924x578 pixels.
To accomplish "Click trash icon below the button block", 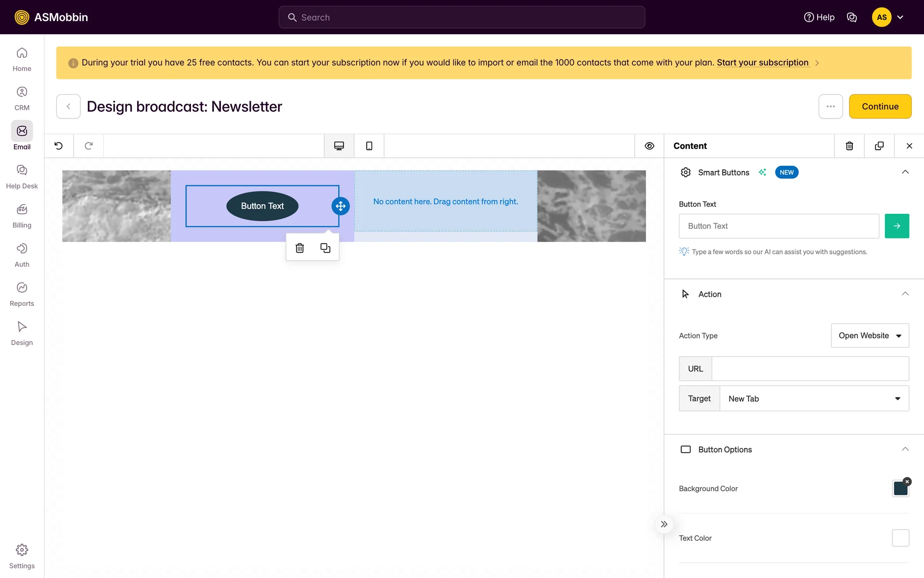I will [300, 248].
